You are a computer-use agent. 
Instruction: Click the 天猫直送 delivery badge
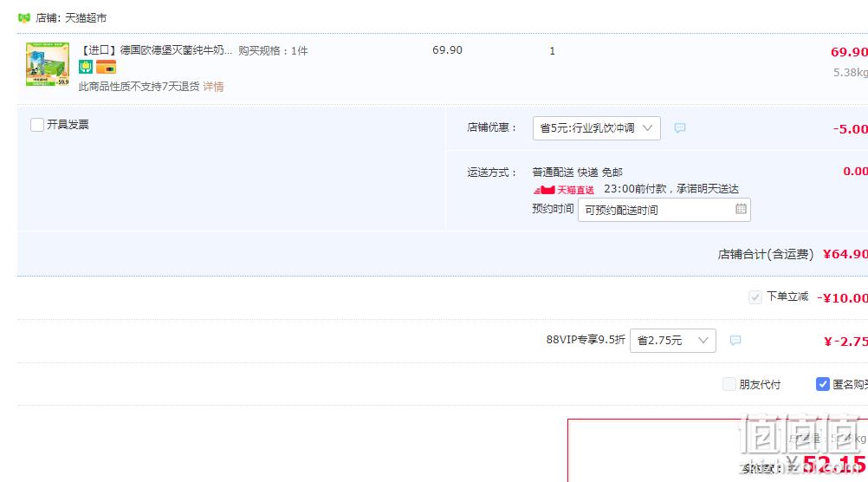(564, 190)
